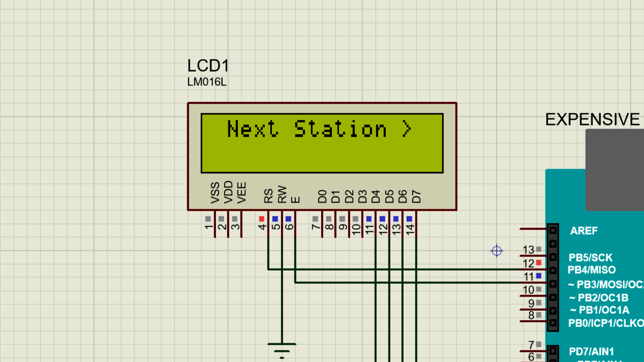
Task: Click the blue state indicator on D4 pin 11
Action: pyautogui.click(x=369, y=219)
